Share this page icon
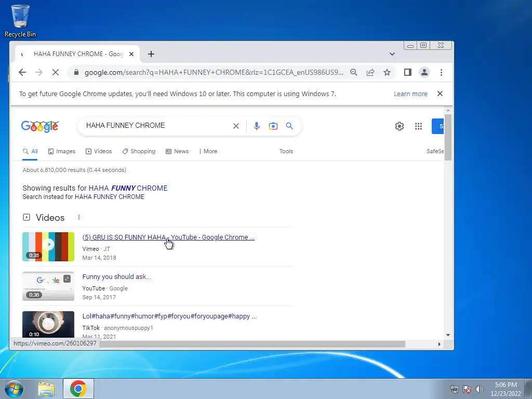Image resolution: width=532 pixels, height=399 pixels. click(370, 72)
